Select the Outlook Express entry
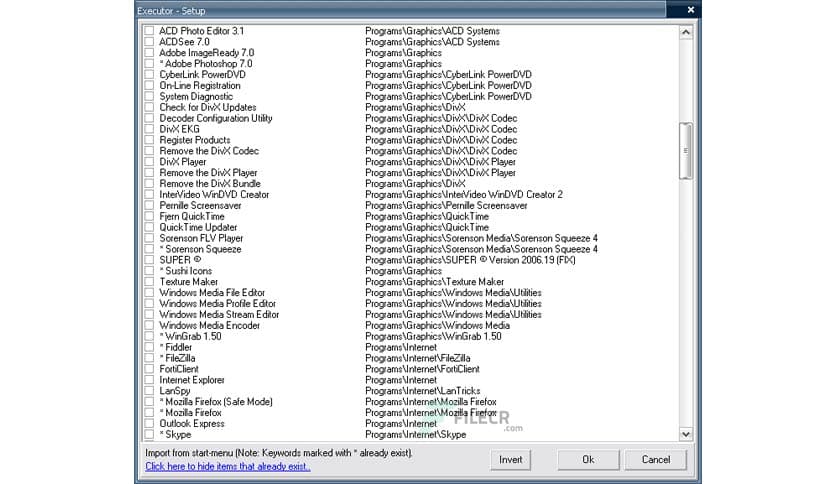This screenshot has width=836, height=484. [x=191, y=424]
